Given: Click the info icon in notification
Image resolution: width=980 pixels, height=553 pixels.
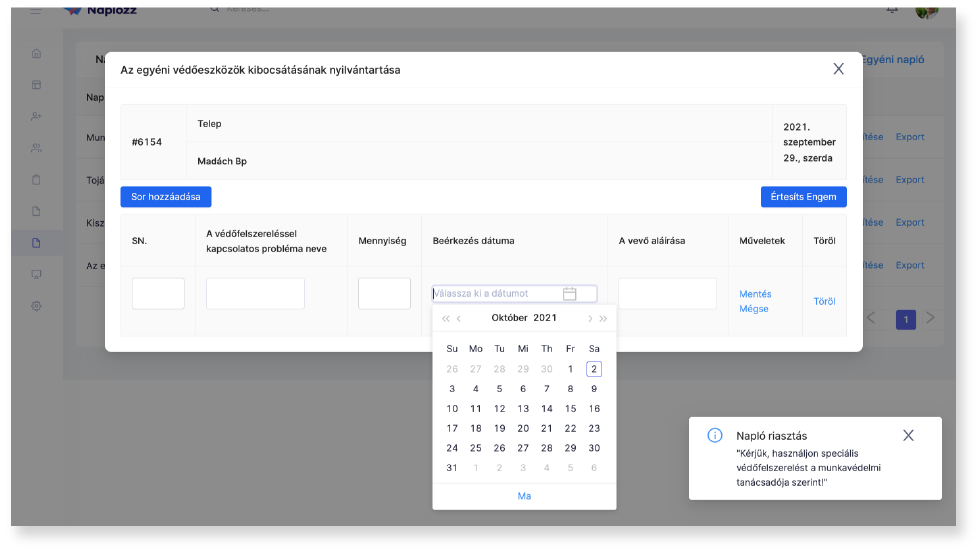Looking at the screenshot, I should coord(715,435).
